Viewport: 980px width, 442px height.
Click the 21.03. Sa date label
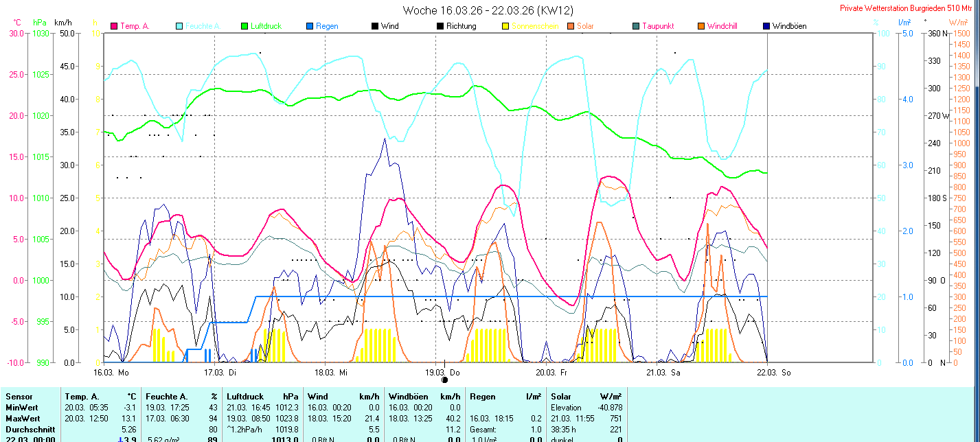(x=663, y=372)
